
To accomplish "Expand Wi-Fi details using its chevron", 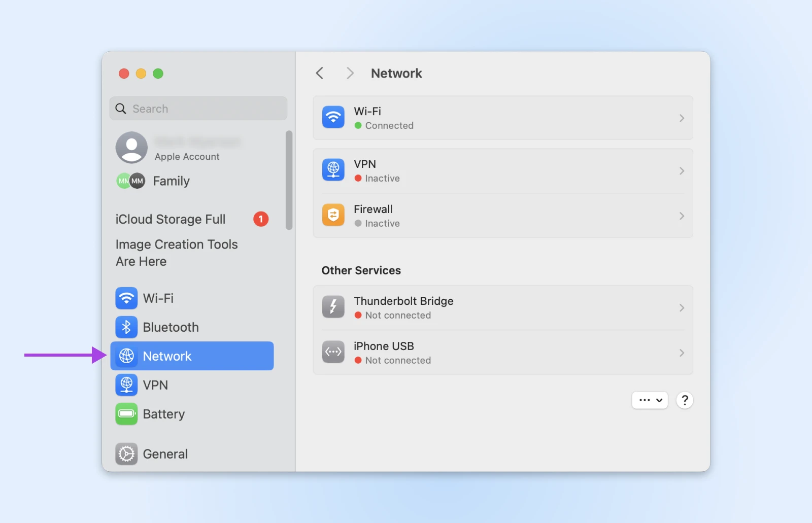I will coord(682,118).
